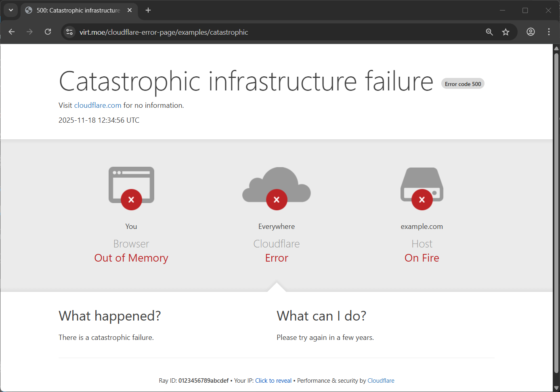
Task: Open a new tab with the plus button
Action: pos(148,10)
